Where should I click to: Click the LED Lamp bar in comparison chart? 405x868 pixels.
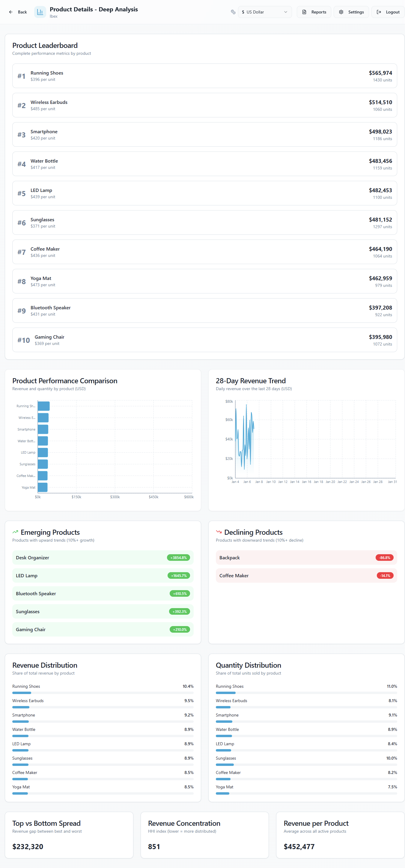click(x=43, y=452)
